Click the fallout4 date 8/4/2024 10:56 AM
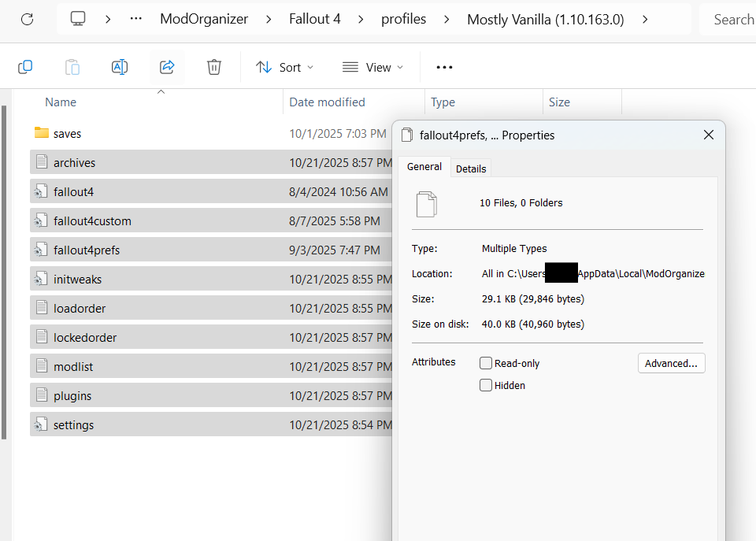 pos(338,192)
